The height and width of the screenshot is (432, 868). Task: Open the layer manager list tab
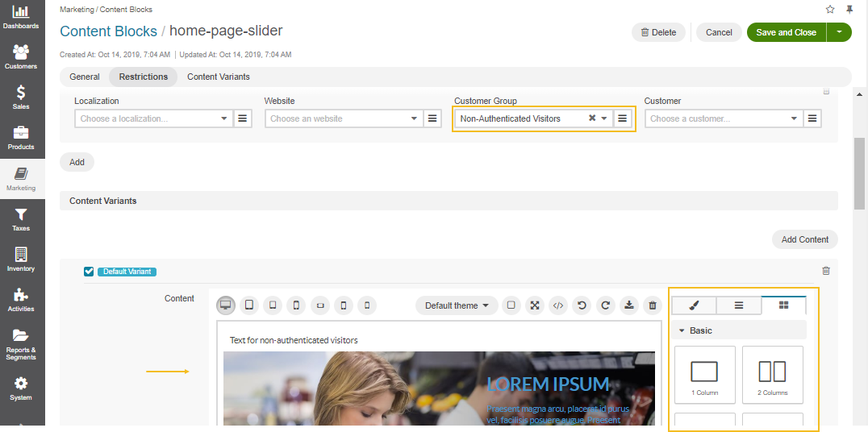739,305
